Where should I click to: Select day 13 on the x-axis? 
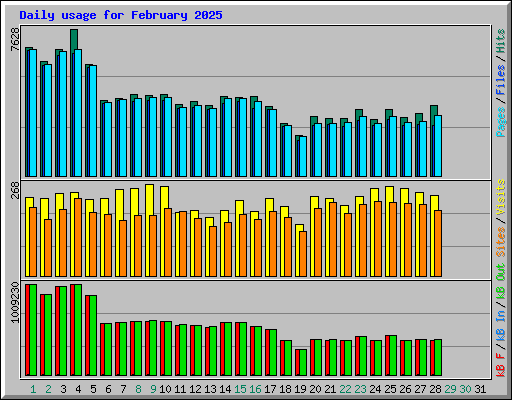tap(210, 389)
